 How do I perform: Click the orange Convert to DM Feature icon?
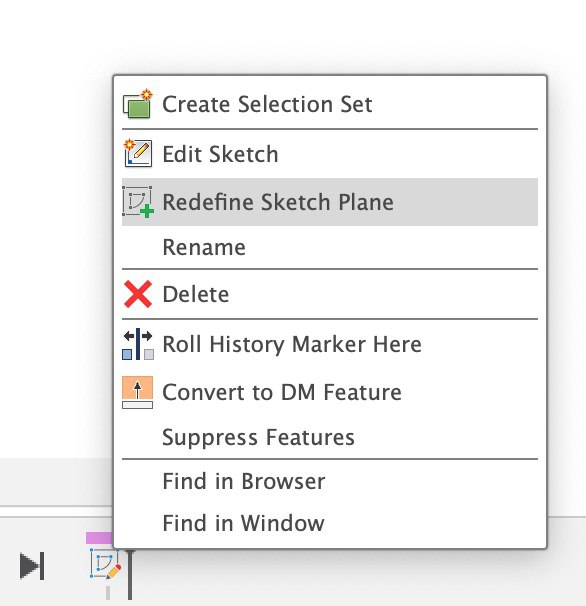[x=137, y=392]
